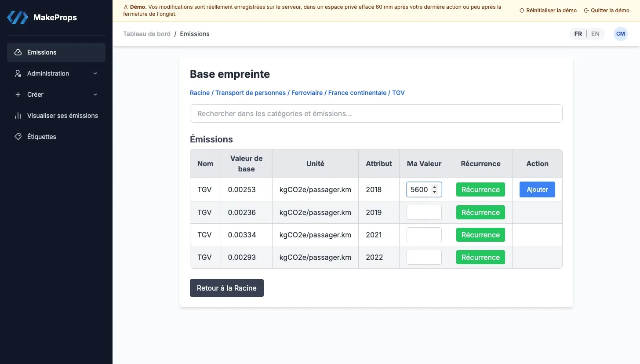Click the Récurrence button for TGV 2022
640x364 pixels.
click(x=480, y=257)
